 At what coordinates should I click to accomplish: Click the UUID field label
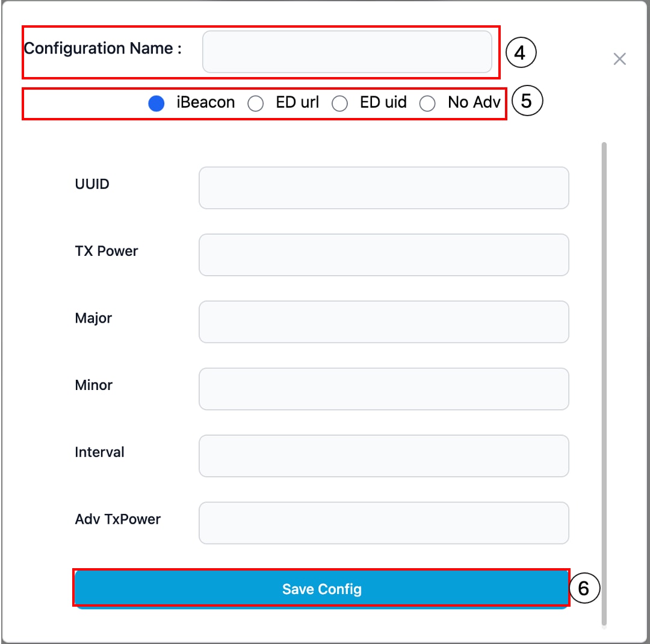coord(91,184)
